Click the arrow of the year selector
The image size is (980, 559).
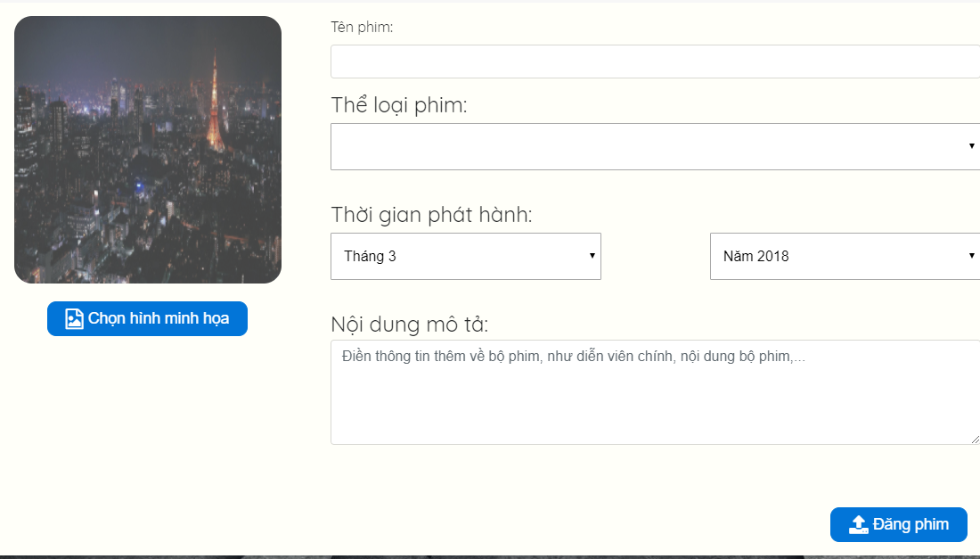click(x=972, y=256)
